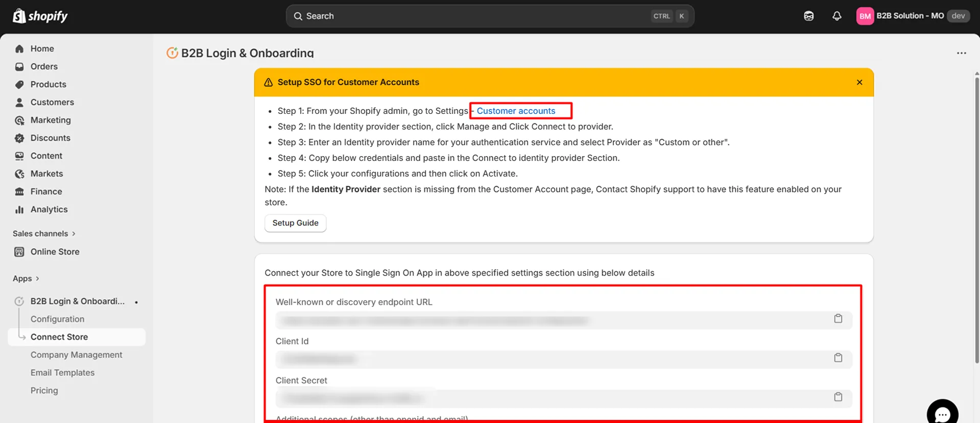The image size is (980, 423).
Task: Follow the Customer accounts link
Action: [x=516, y=111]
